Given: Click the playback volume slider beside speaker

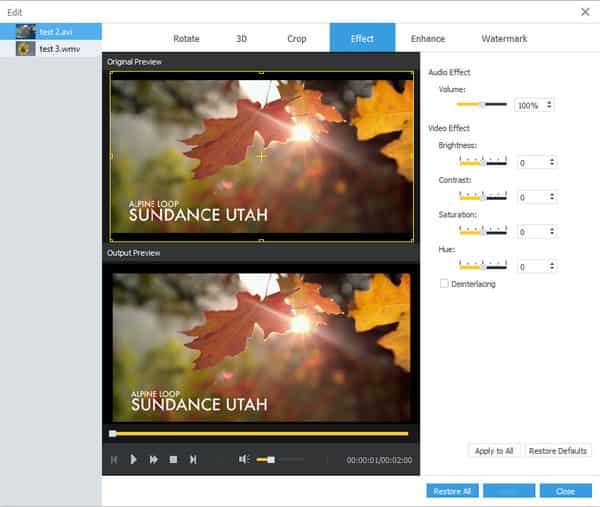Looking at the screenshot, I should (x=280, y=459).
